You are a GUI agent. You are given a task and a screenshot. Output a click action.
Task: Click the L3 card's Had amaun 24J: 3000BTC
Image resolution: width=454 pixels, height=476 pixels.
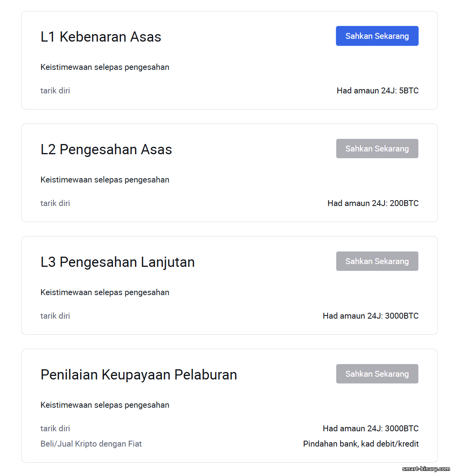pos(371,316)
